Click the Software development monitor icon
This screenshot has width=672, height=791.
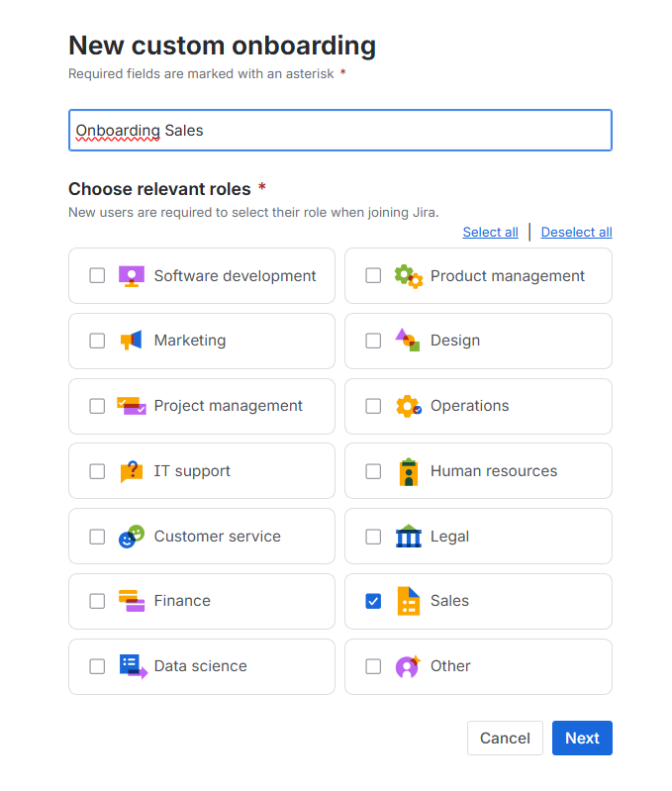132,276
